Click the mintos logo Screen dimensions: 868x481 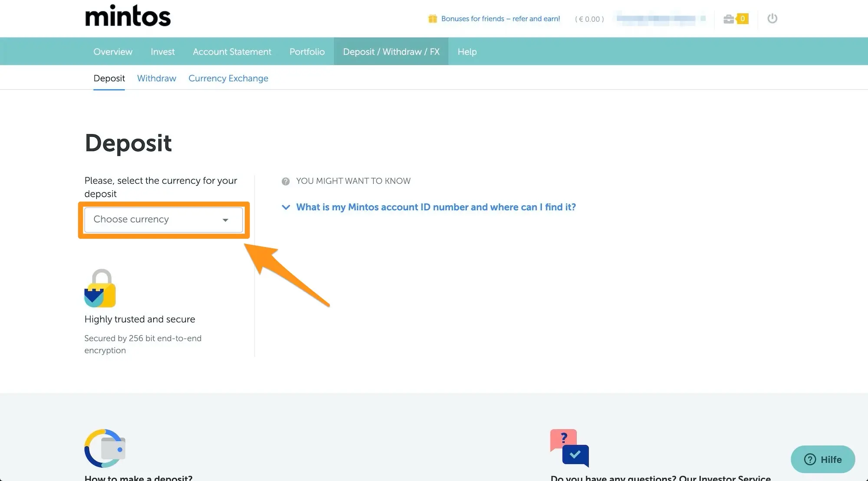tap(128, 16)
